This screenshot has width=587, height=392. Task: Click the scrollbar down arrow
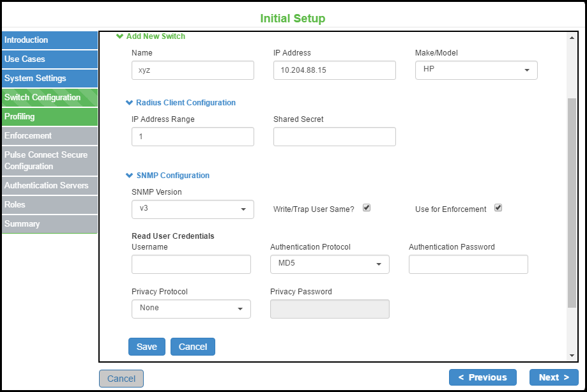coord(572,355)
